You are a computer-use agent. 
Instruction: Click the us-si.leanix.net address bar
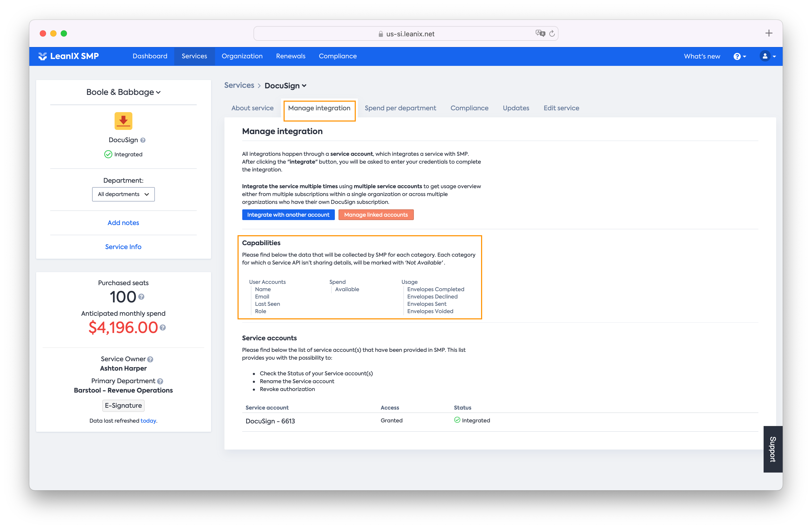click(x=406, y=33)
